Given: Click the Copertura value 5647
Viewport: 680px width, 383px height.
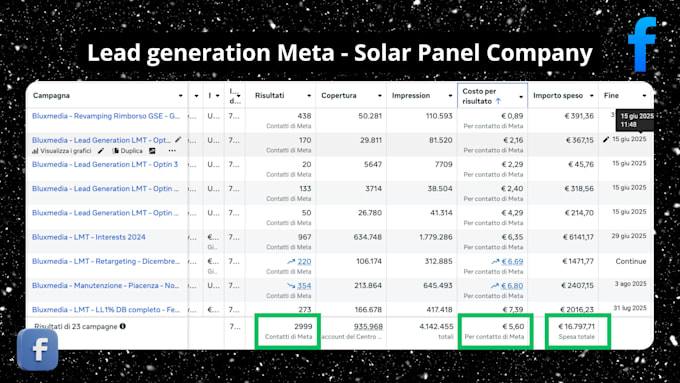Looking at the screenshot, I should pos(373,164).
